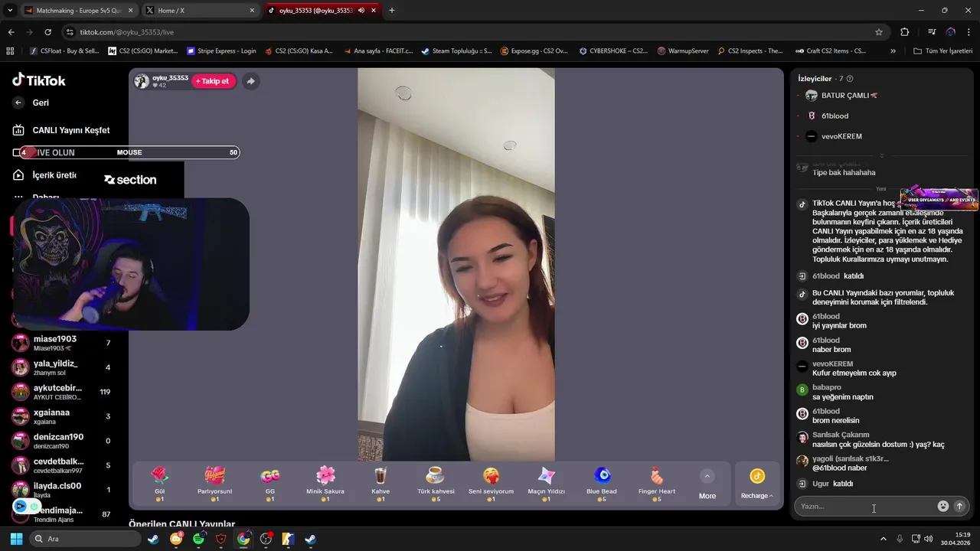Open ilayda.cls00 live stream

point(61,490)
